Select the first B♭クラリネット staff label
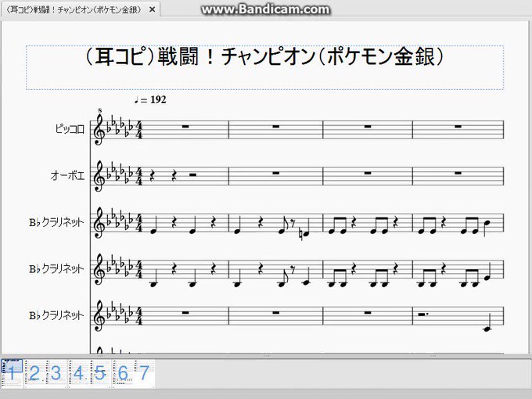Image resolution: width=532 pixels, height=399 pixels. click(x=56, y=222)
